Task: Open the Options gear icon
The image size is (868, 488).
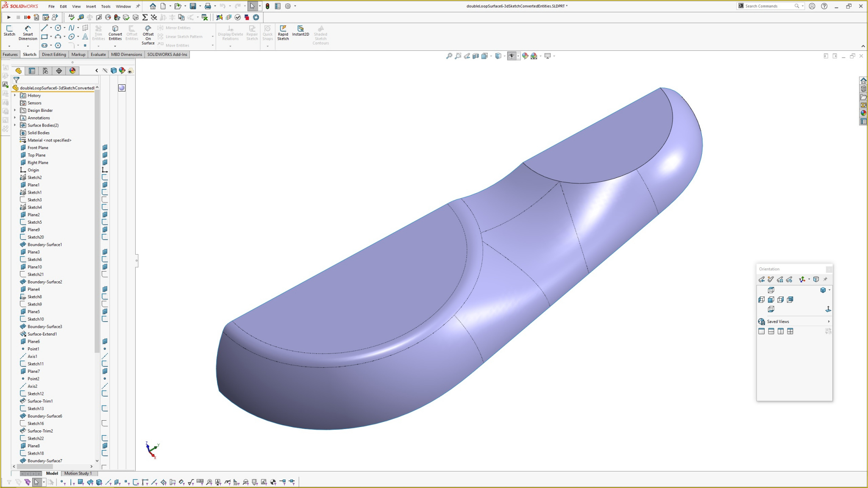Action: point(288,6)
